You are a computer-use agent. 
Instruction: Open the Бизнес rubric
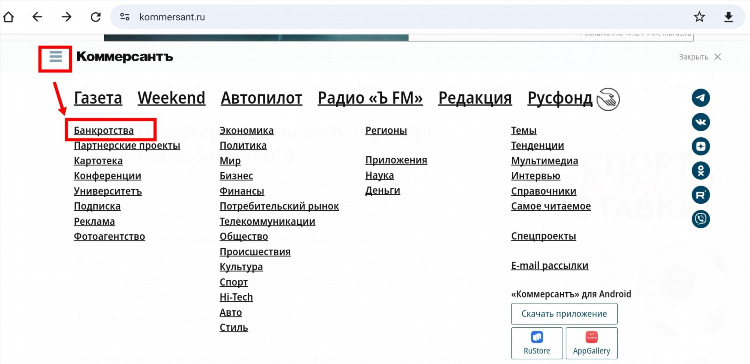click(236, 176)
